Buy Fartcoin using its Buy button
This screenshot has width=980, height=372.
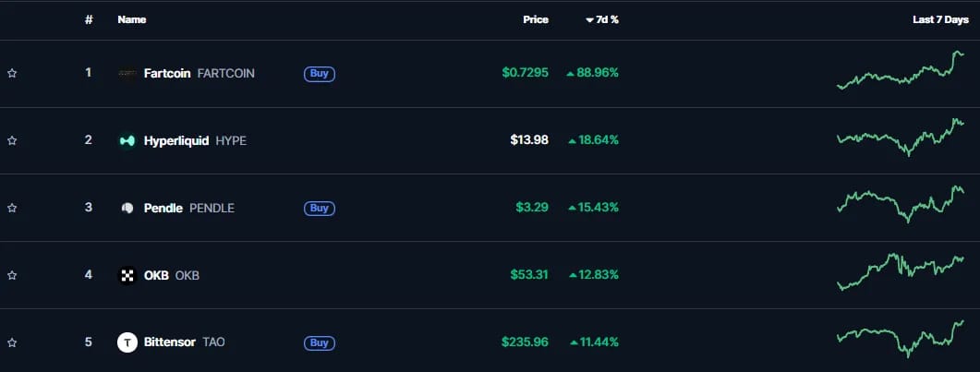pos(320,74)
